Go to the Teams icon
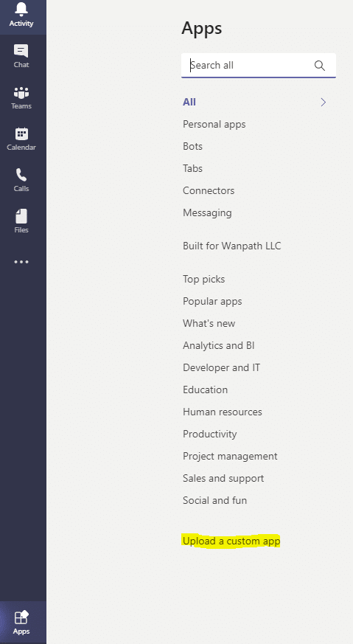 point(21,92)
